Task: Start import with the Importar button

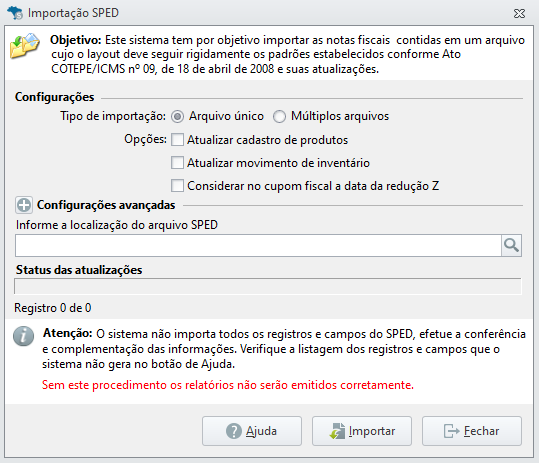Action: tap(362, 431)
